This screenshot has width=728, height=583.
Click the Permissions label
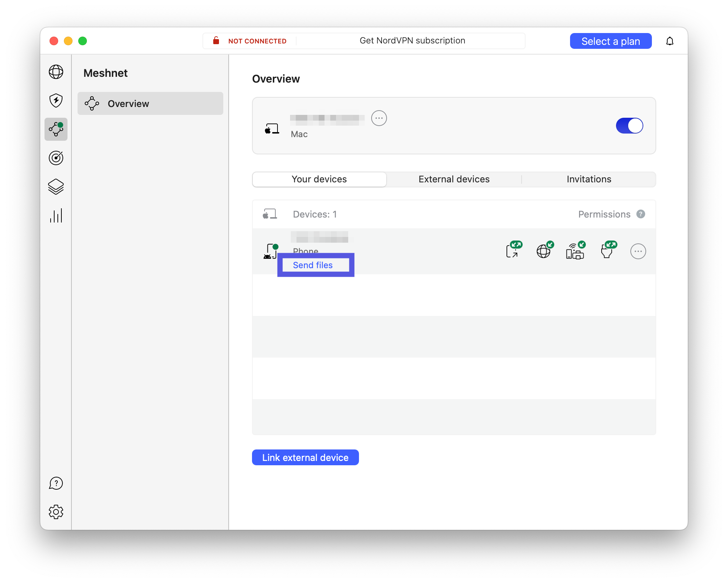tap(604, 214)
